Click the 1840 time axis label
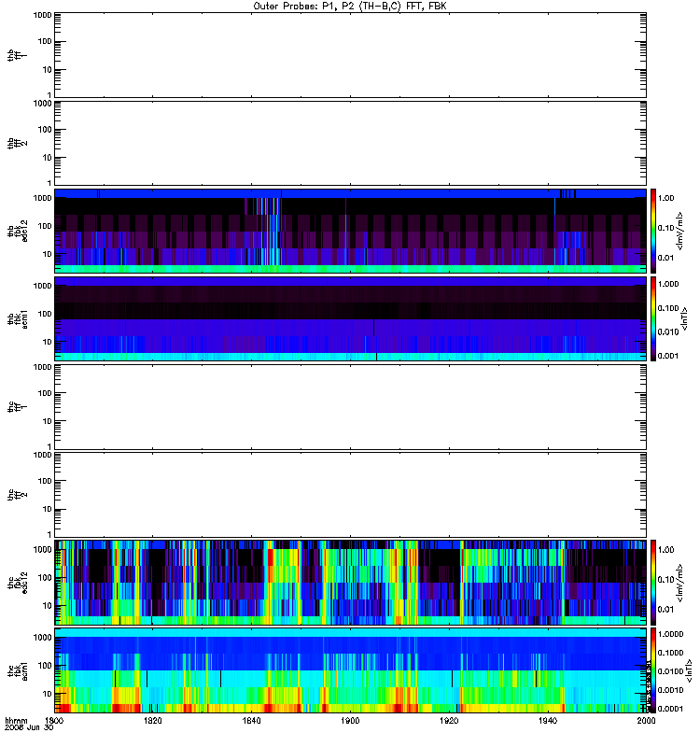700x747 pixels. click(x=251, y=720)
